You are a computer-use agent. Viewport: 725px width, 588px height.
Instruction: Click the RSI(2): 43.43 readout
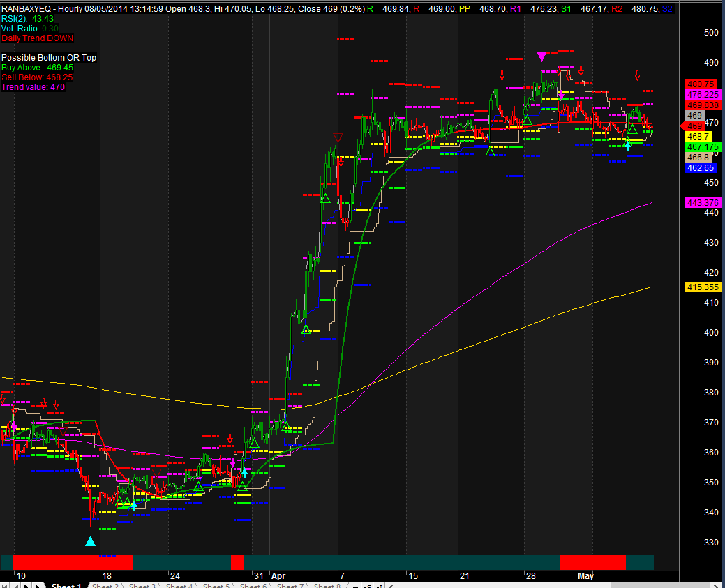(x=27, y=19)
